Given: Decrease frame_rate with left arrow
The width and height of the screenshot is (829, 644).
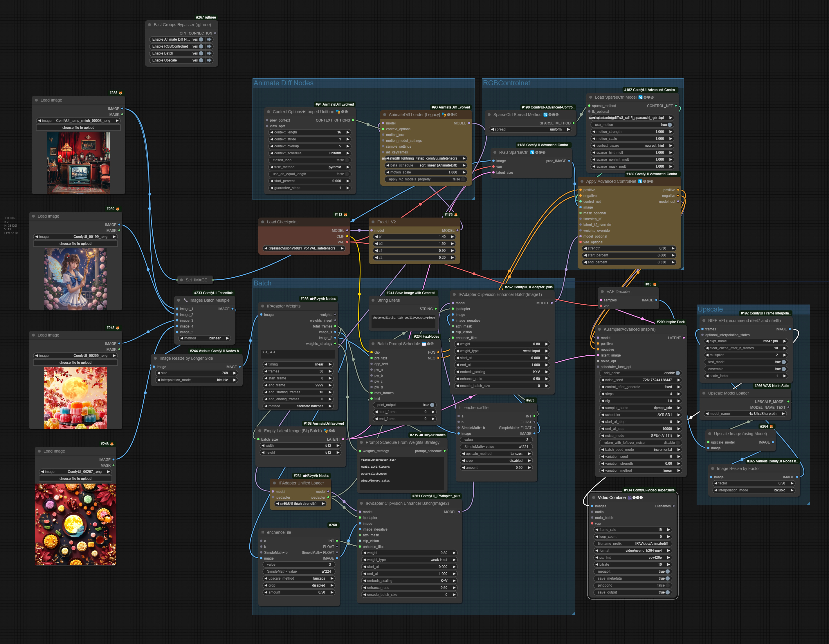Looking at the screenshot, I should (x=597, y=530).
